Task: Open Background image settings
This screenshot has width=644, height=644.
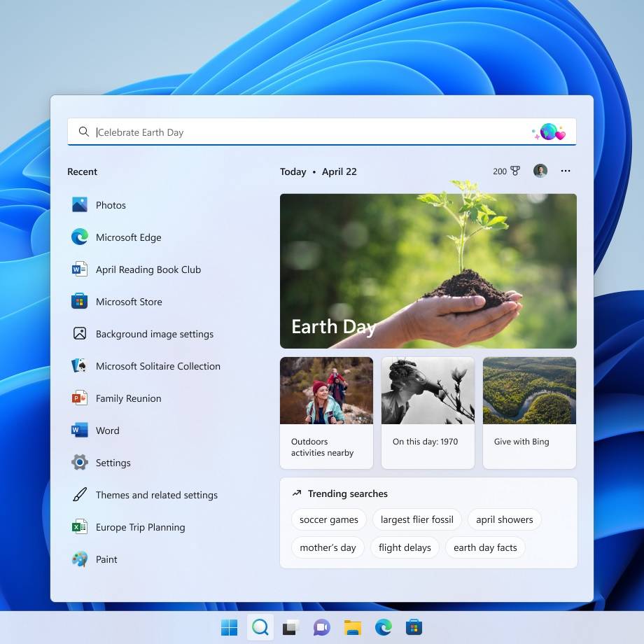Action: tap(154, 334)
